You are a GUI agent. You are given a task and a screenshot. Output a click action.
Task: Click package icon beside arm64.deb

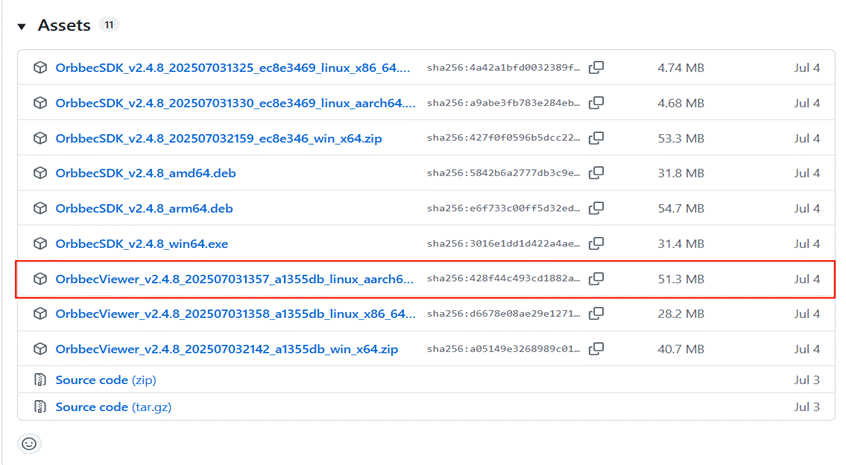point(40,208)
